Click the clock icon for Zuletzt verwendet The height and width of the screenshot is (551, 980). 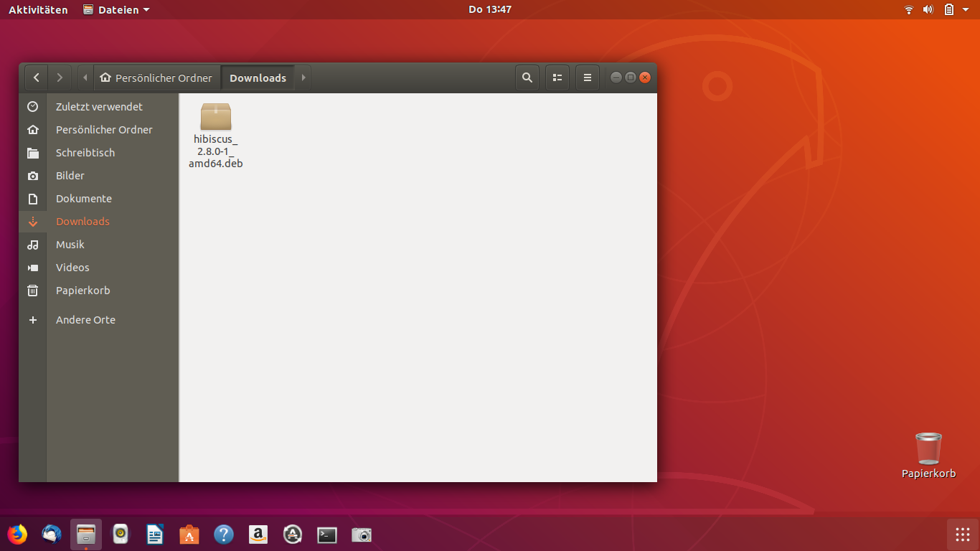[32, 107]
